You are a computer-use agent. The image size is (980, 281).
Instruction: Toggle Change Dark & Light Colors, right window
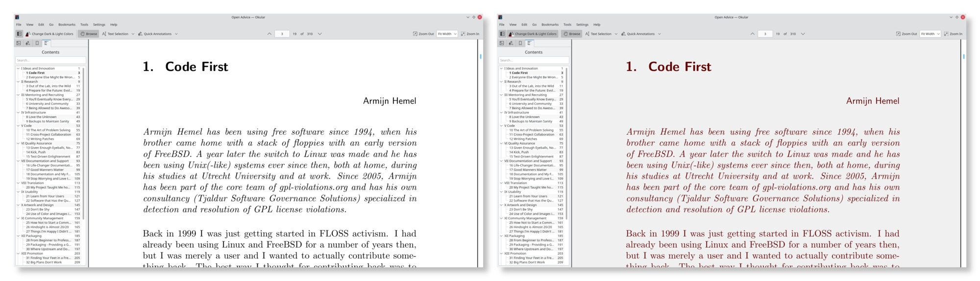(533, 34)
